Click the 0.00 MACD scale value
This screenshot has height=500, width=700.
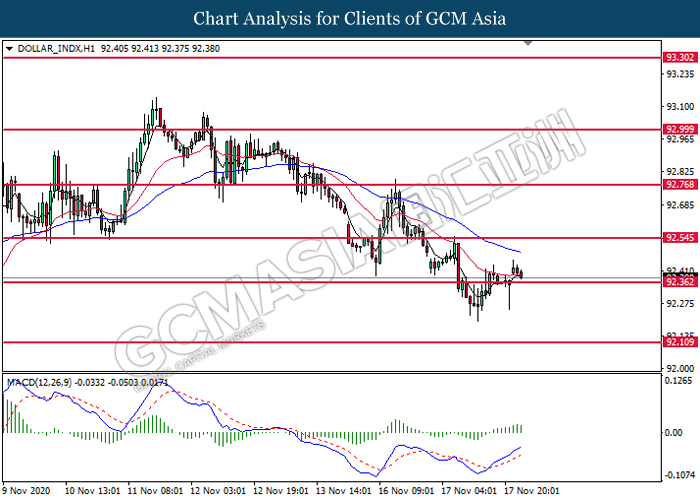pyautogui.click(x=674, y=433)
